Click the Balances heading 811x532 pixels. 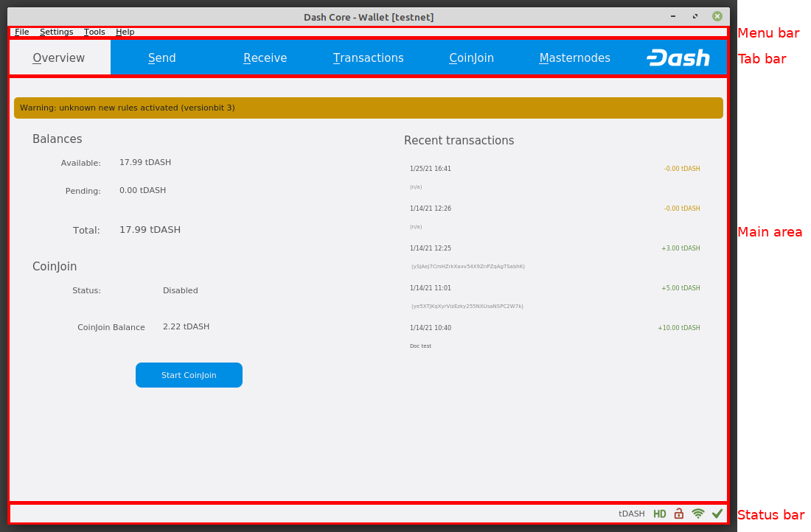click(58, 139)
